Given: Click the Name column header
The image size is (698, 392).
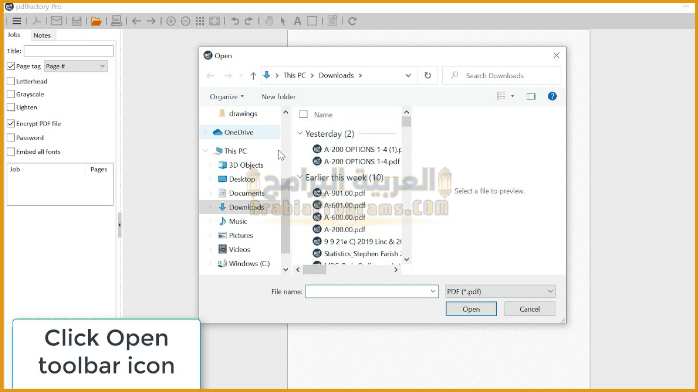Looking at the screenshot, I should coord(323,115).
